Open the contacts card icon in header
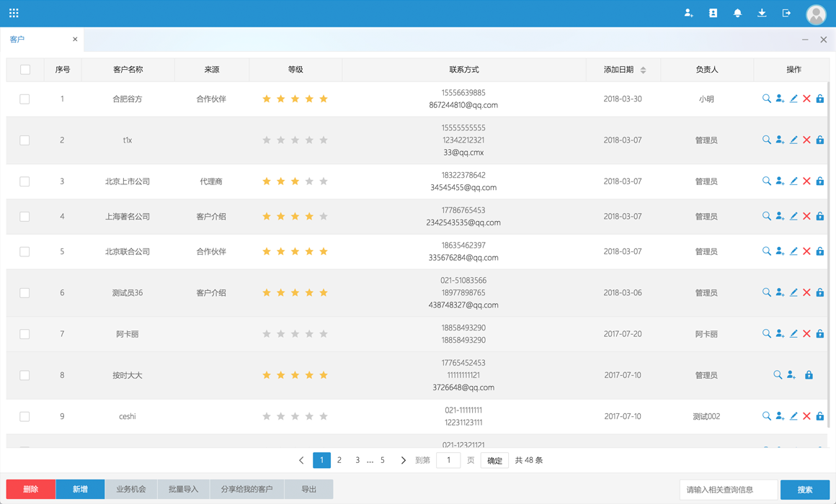 pos(713,13)
